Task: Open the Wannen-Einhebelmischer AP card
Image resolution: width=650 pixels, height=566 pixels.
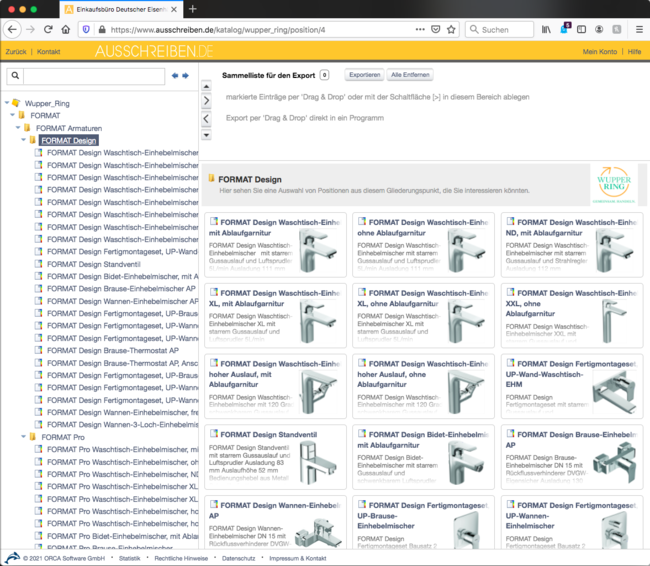Action: [x=275, y=522]
